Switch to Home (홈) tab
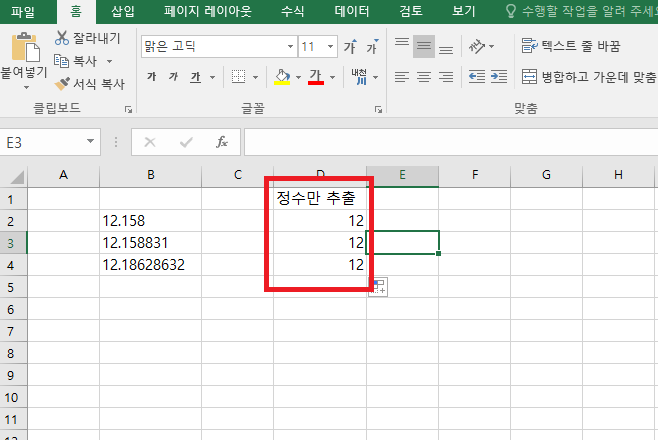 click(x=76, y=11)
